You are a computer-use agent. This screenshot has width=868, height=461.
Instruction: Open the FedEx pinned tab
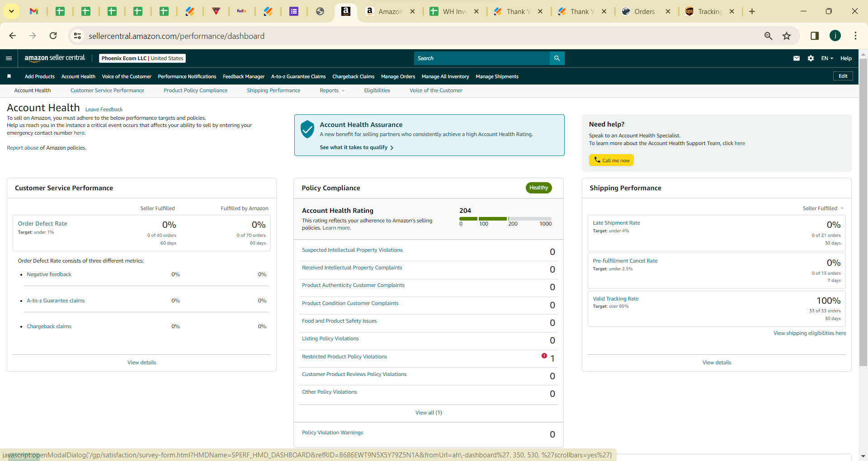[242, 11]
